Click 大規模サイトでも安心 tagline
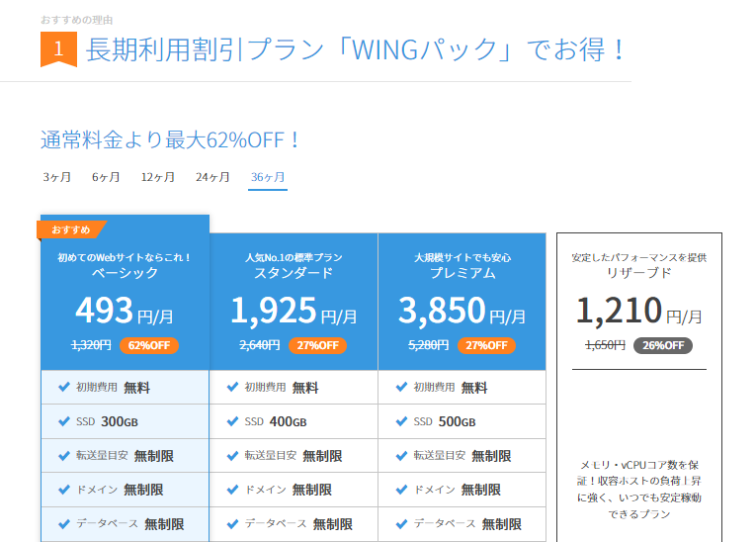This screenshot has width=756, height=542. click(462, 257)
